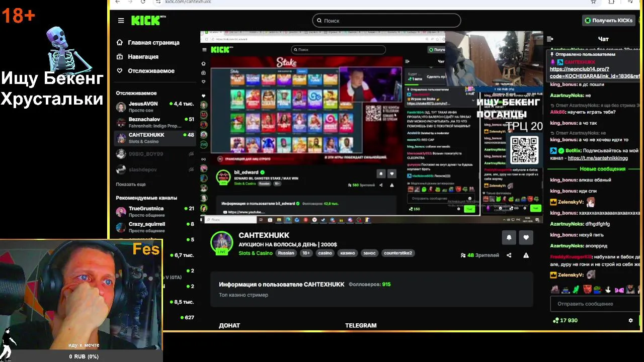This screenshot has height=362, width=644.
Task: Select the Crazy_squirrell recommended channel
Action: pos(155,227)
